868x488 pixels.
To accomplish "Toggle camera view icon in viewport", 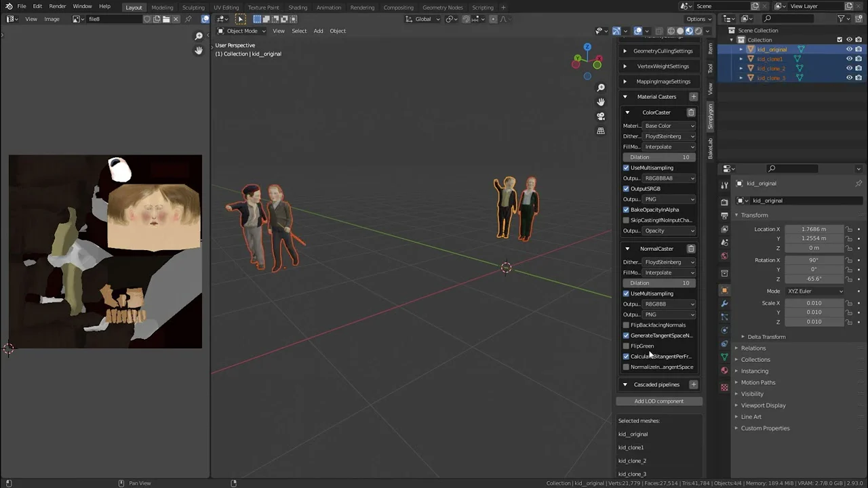I will [x=601, y=116].
